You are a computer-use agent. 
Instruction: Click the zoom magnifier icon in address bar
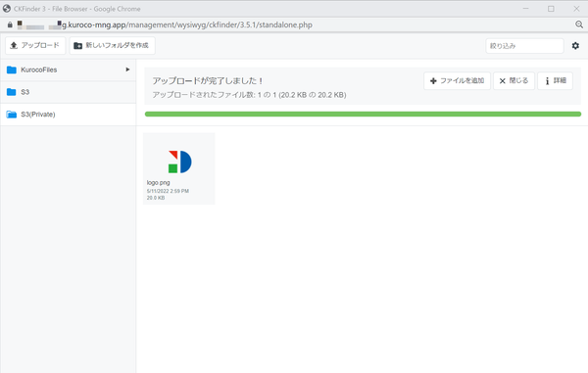click(579, 24)
